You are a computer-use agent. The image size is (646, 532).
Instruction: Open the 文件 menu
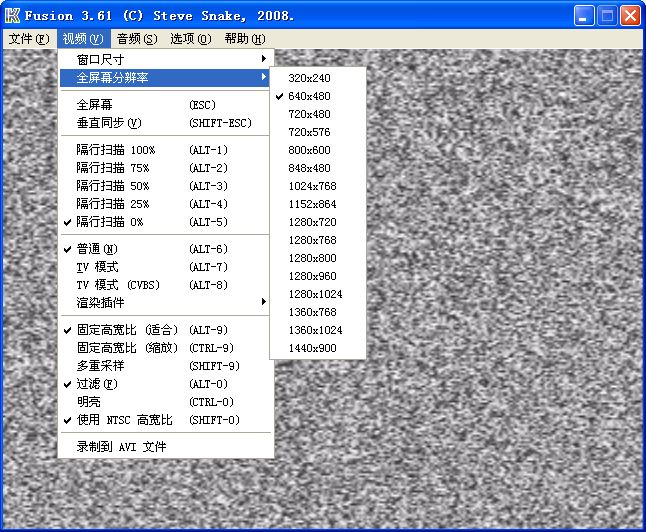(x=28, y=39)
